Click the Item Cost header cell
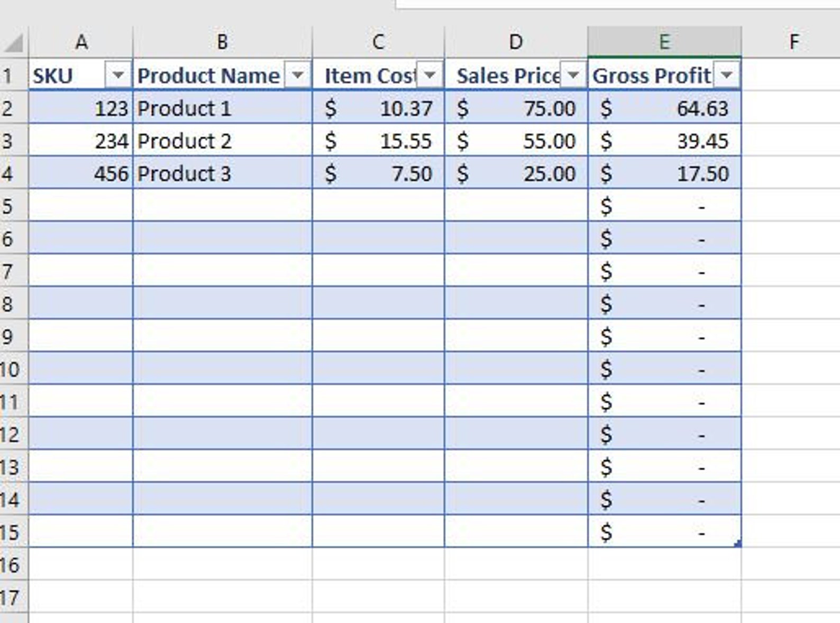The width and height of the screenshot is (840, 623). (378, 76)
